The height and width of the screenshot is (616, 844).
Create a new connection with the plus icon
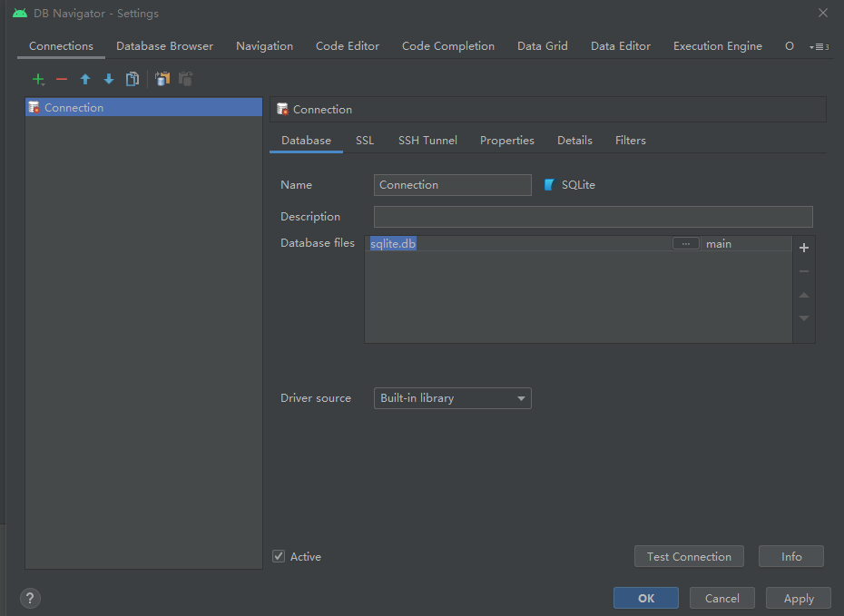point(38,79)
